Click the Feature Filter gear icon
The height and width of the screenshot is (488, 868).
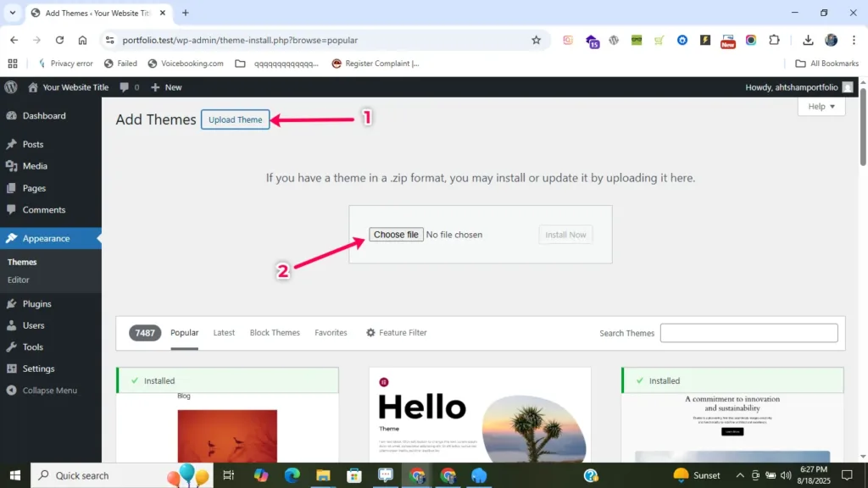pos(370,333)
